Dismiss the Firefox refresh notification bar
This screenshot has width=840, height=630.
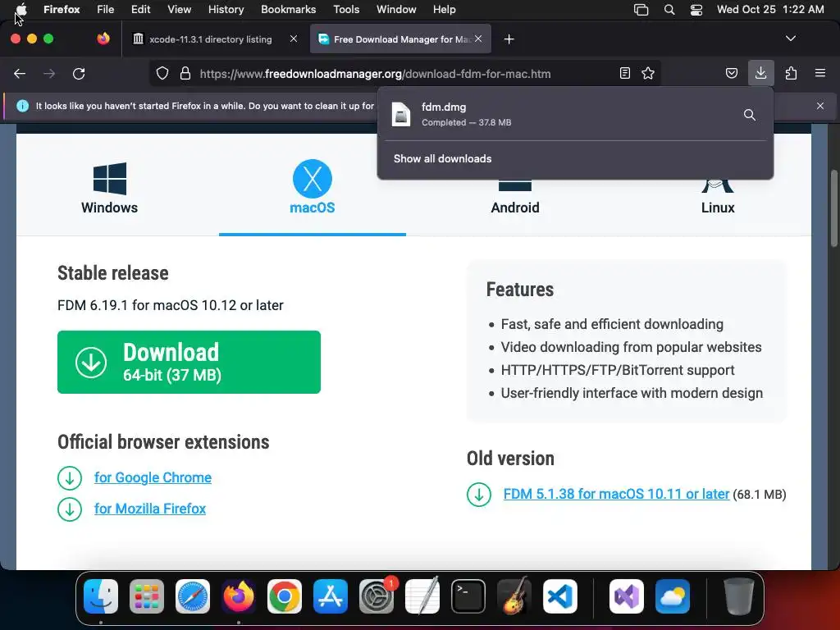(x=820, y=106)
